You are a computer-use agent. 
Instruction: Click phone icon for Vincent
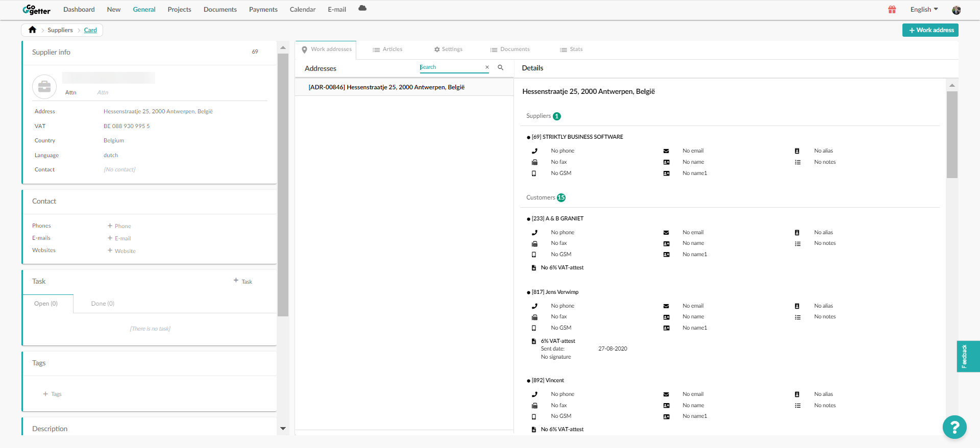[x=534, y=394]
